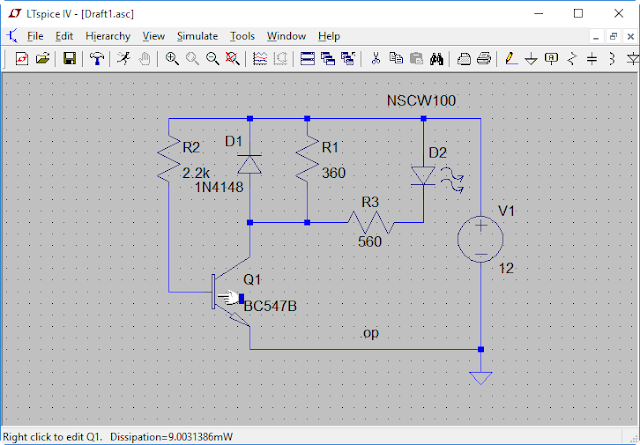Zoom in using the plus magnifier
The height and width of the screenshot is (445, 640).
[172, 59]
